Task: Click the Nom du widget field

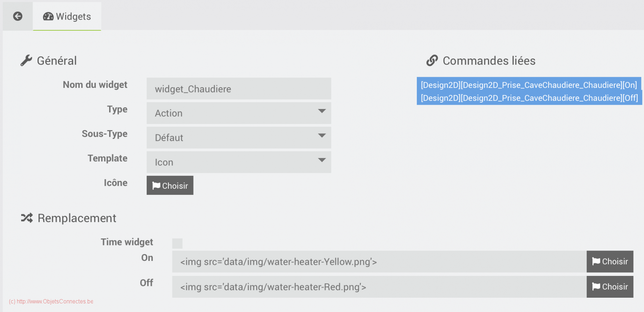Action: point(239,89)
